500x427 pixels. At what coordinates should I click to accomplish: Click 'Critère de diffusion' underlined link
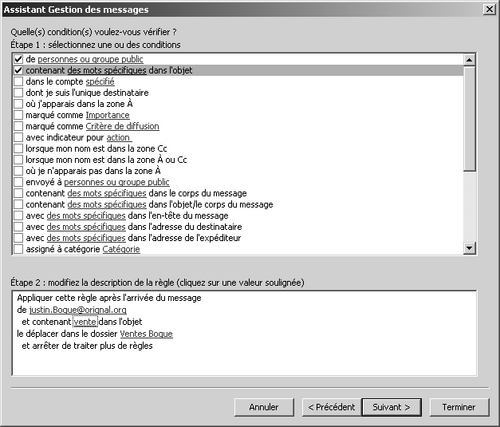[x=122, y=126]
